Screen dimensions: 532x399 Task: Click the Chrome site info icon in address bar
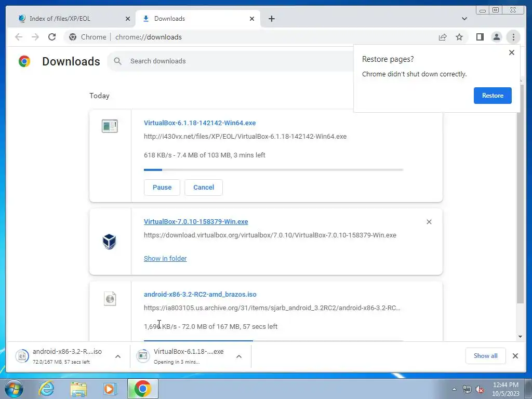[73, 37]
